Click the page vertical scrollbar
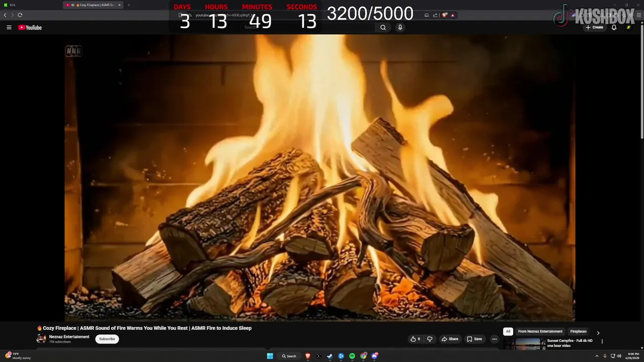 click(641, 83)
